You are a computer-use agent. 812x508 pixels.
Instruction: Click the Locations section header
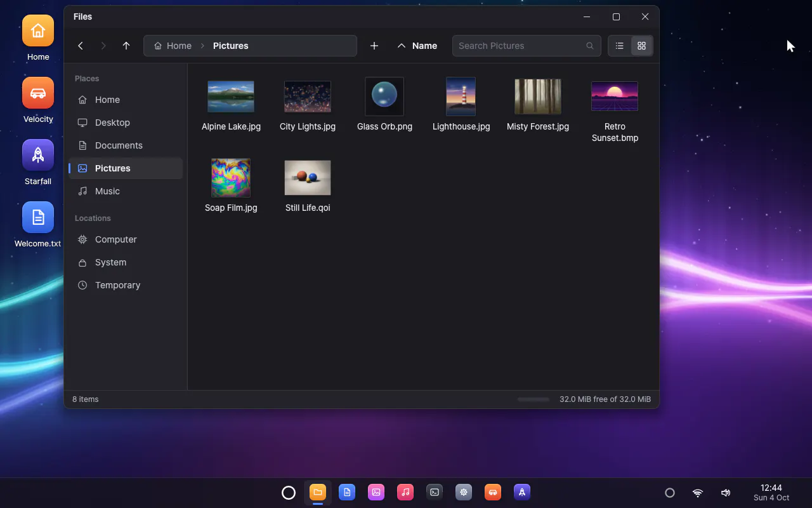click(x=93, y=218)
